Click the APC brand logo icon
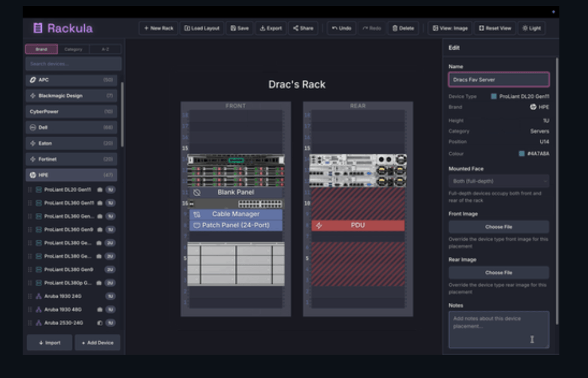 pos(33,80)
